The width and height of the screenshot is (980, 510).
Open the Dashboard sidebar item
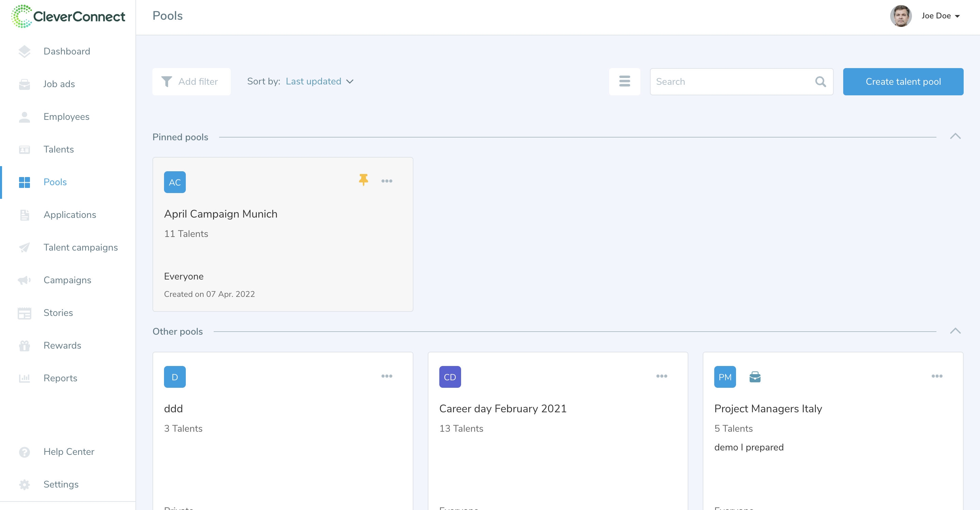67,51
